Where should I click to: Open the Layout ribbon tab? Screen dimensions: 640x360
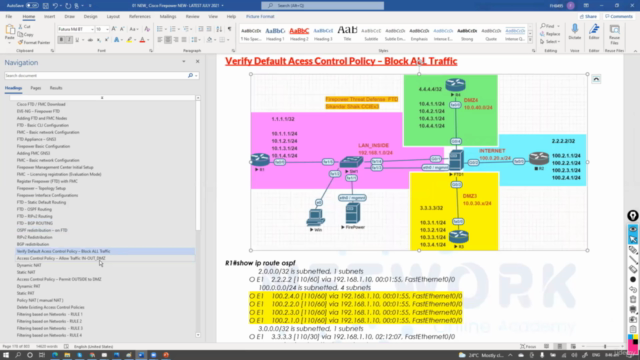coord(113,17)
